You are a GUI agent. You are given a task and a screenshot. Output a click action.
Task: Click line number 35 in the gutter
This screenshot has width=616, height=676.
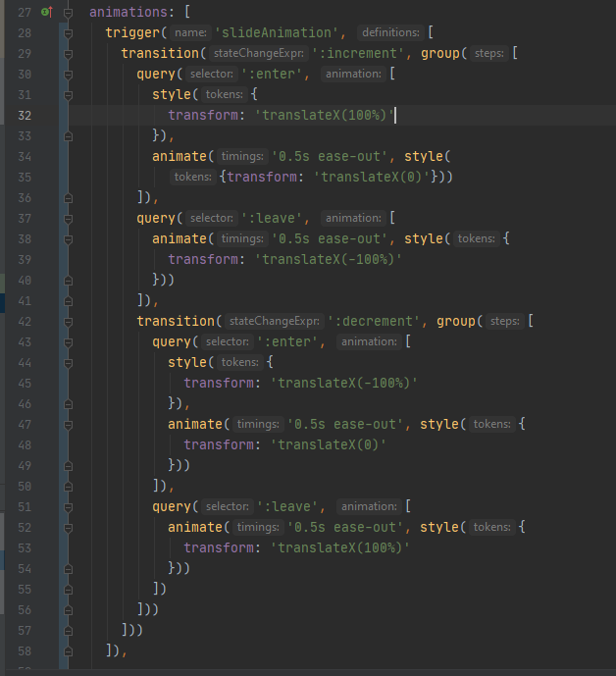tap(25, 178)
